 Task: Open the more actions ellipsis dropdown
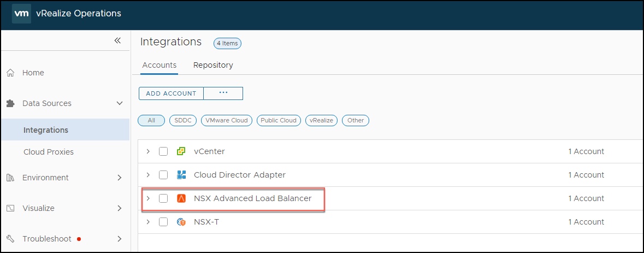point(223,93)
